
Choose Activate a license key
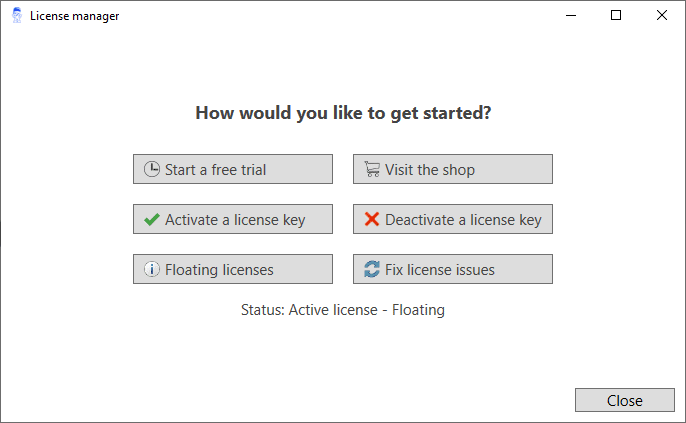click(233, 219)
